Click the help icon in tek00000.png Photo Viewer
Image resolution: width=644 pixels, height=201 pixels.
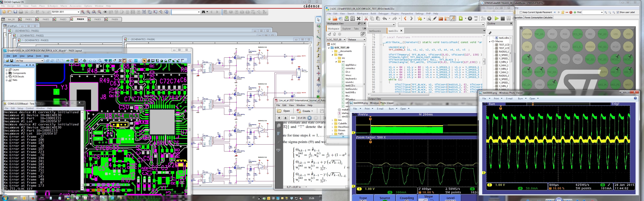(x=635, y=98)
